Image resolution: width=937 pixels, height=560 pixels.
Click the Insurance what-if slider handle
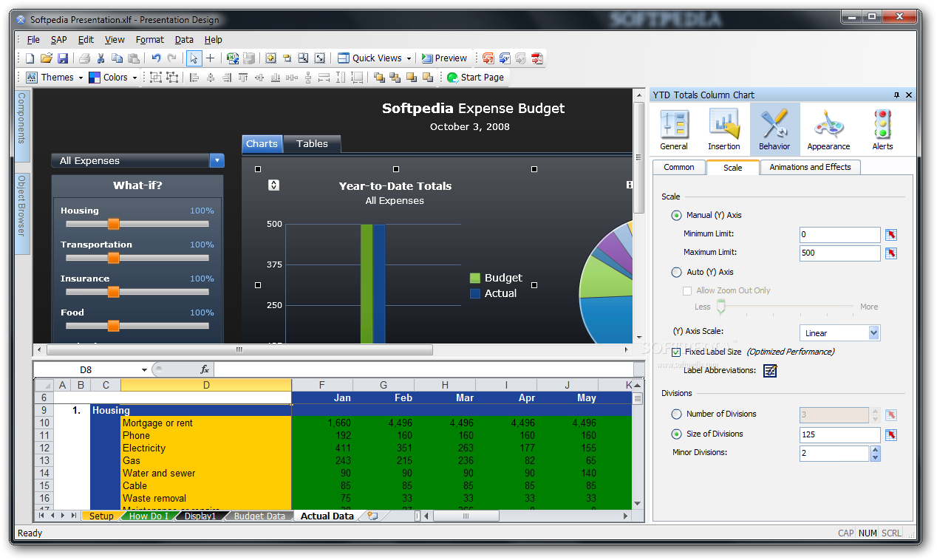(113, 292)
